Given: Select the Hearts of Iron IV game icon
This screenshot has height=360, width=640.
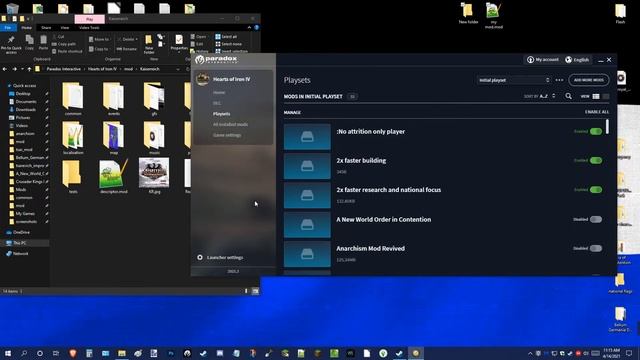Looking at the screenshot, I should 203,79.
